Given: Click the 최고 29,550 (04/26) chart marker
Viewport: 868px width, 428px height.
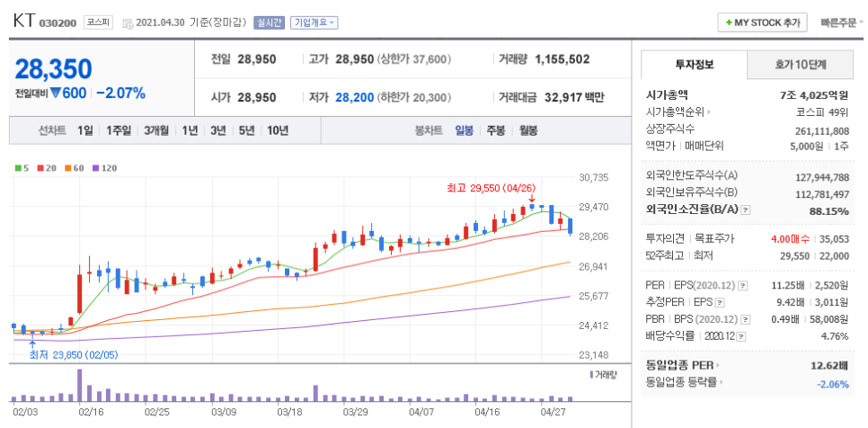Looking at the screenshot, I should (491, 188).
